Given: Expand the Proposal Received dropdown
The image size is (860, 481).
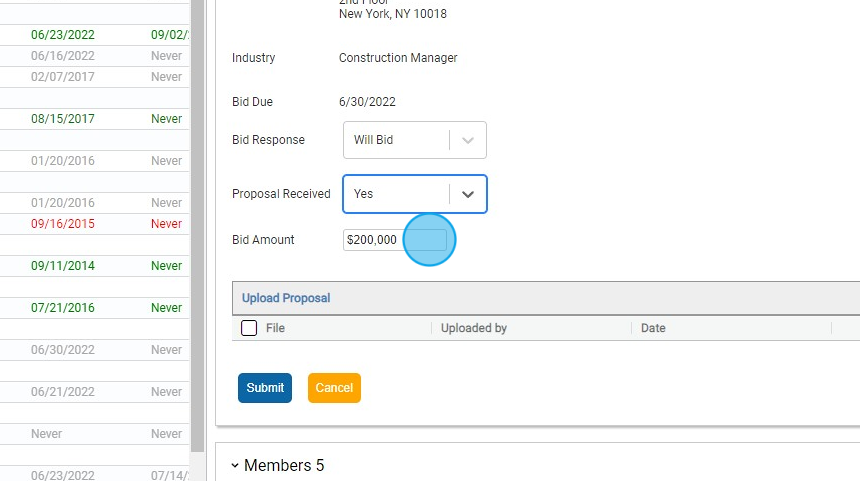Looking at the screenshot, I should (x=467, y=194).
